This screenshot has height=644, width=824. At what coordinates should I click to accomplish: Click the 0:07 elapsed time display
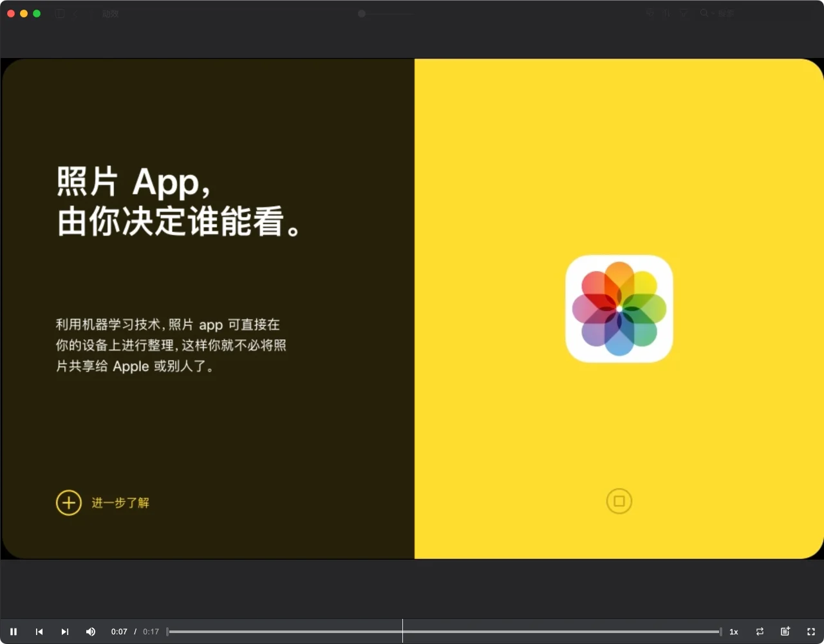pos(119,632)
